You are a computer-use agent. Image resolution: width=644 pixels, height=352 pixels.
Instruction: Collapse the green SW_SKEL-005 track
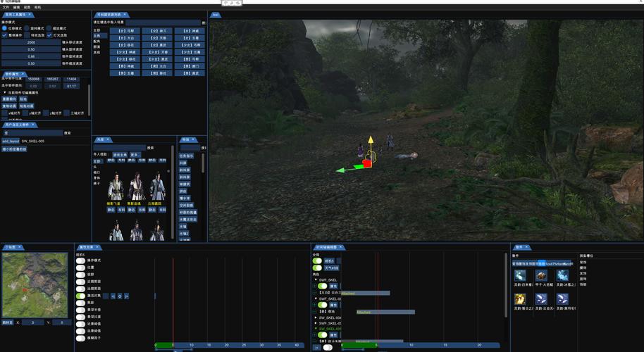click(316, 329)
